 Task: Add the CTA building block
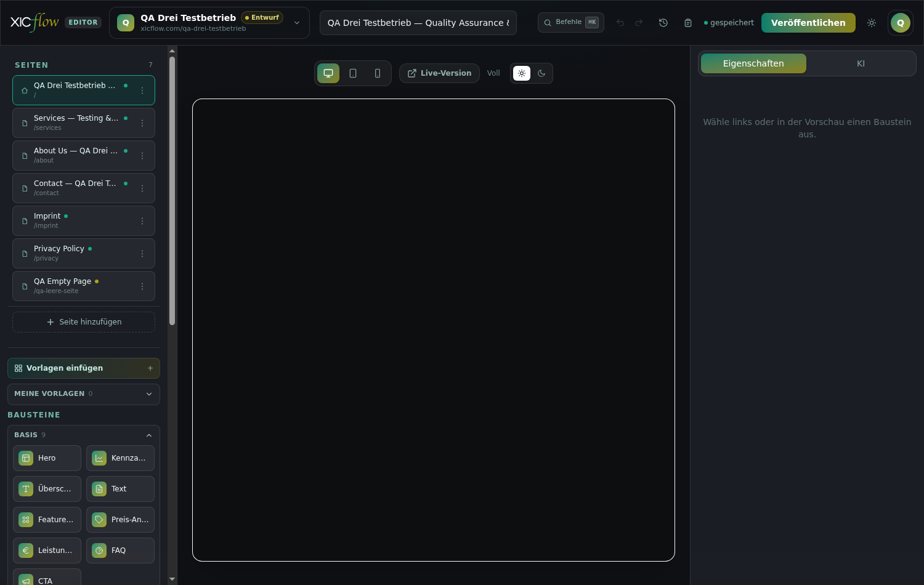47,577
